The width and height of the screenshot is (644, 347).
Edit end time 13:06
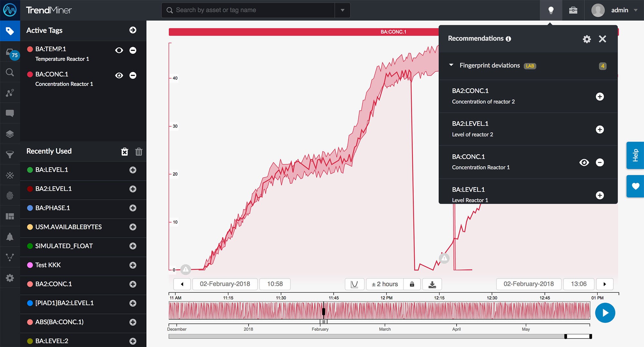tap(579, 284)
